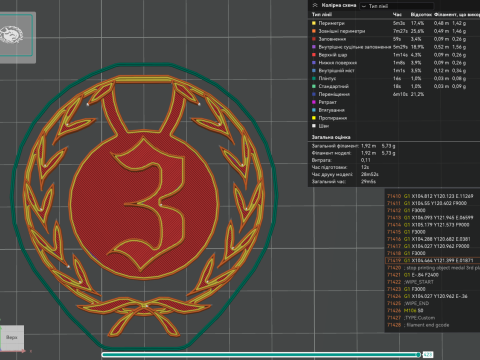Click highlighted G-code line 71419

pyautogui.click(x=432, y=260)
